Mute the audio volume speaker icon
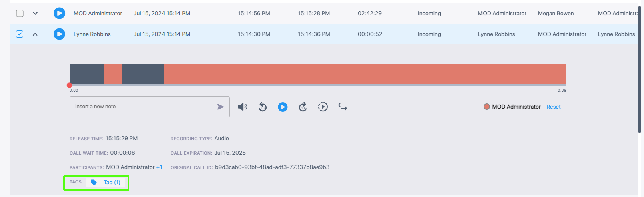 (x=243, y=107)
